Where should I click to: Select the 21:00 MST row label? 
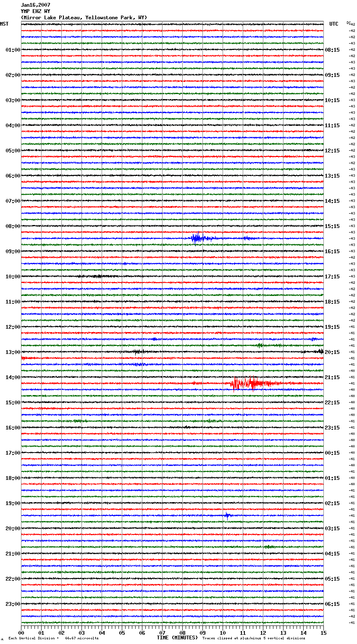[13, 554]
